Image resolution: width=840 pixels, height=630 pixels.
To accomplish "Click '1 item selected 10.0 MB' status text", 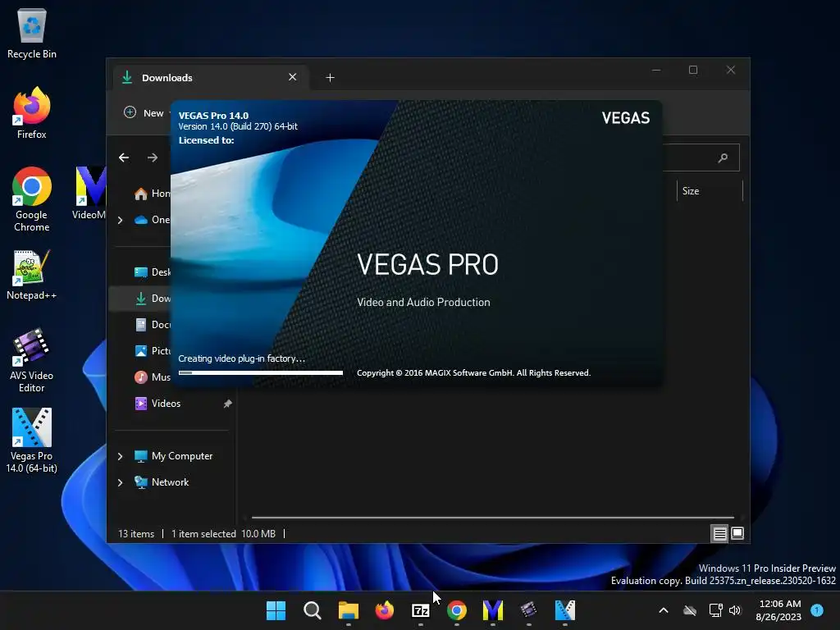I will pyautogui.click(x=223, y=533).
